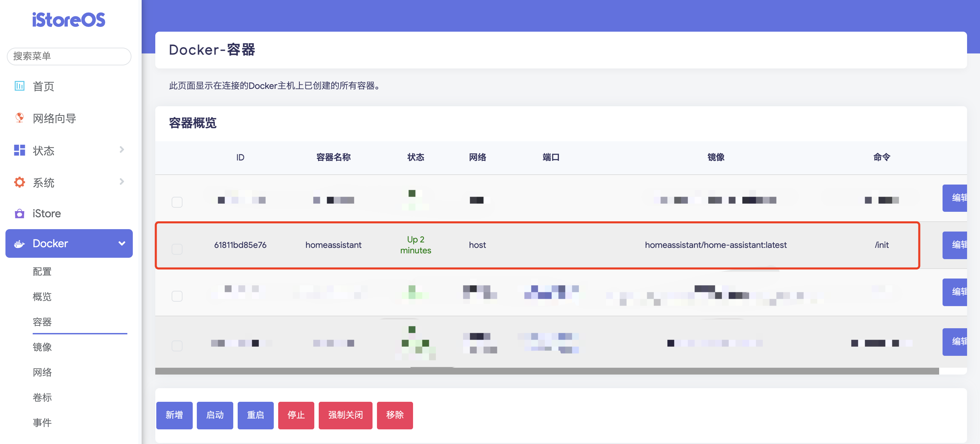Click the ID column header
The height and width of the screenshot is (444, 980).
[240, 158]
